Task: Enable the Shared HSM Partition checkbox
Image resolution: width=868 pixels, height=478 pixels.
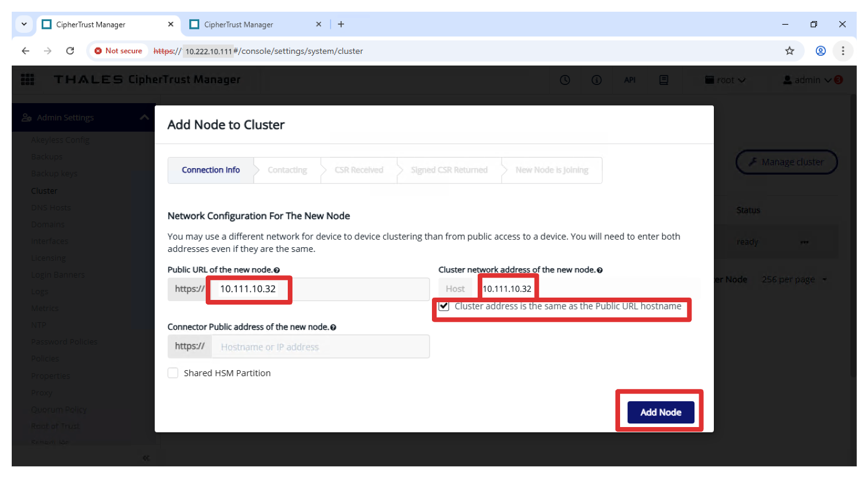Action: [173, 373]
